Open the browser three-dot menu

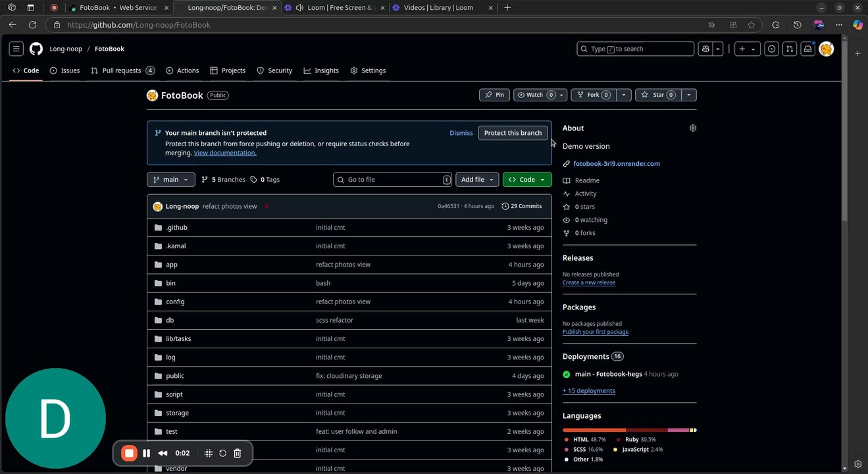tap(839, 25)
